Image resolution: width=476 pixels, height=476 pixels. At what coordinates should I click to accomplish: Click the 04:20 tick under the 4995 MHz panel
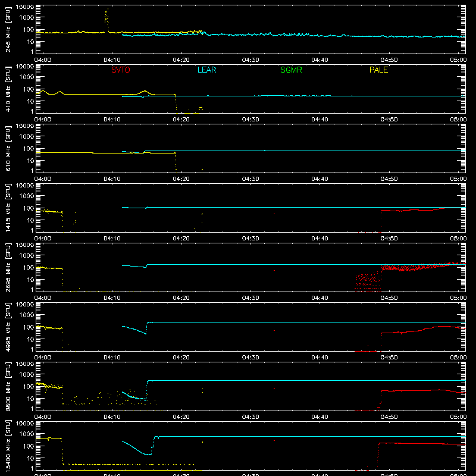pyautogui.click(x=181, y=358)
